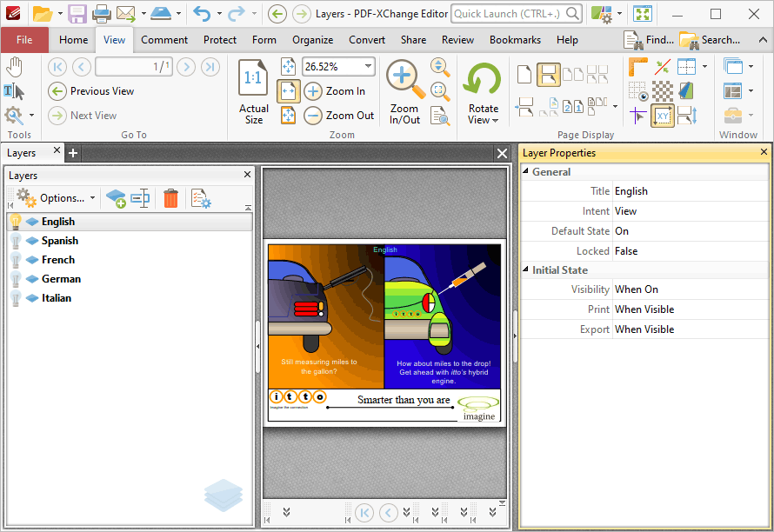This screenshot has height=532, width=774.
Task: Undo the last action
Action: (x=202, y=14)
